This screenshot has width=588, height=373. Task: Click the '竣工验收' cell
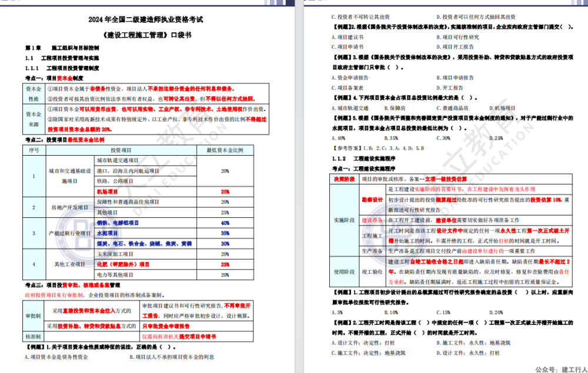point(372,272)
